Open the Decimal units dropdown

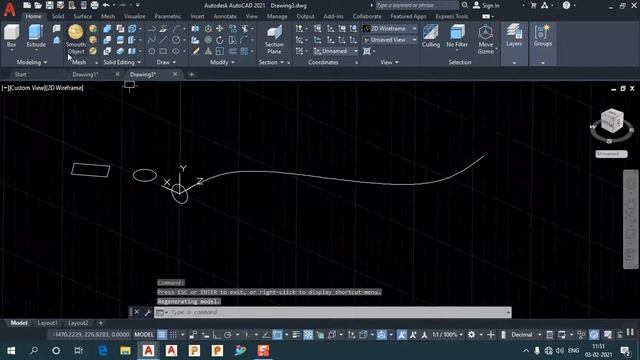(526, 335)
